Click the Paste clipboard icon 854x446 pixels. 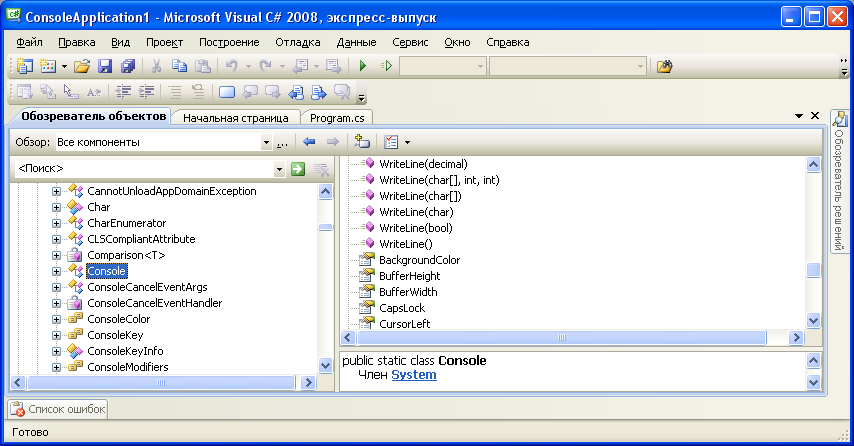tap(203, 66)
